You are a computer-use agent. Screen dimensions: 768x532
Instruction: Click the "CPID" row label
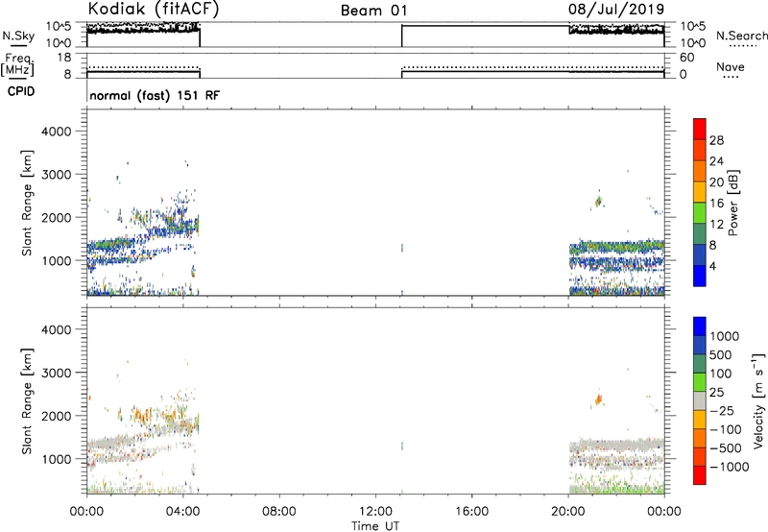21,91
